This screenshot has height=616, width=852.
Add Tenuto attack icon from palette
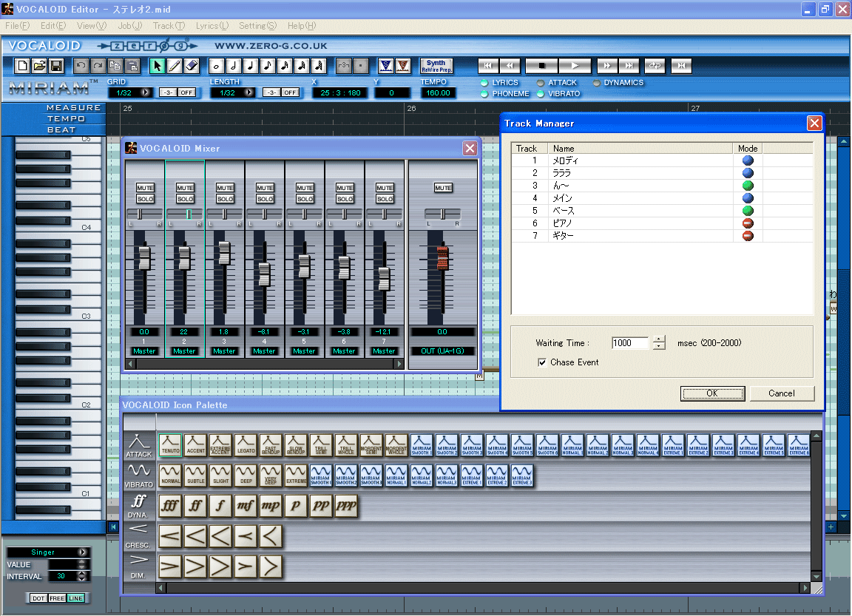170,444
